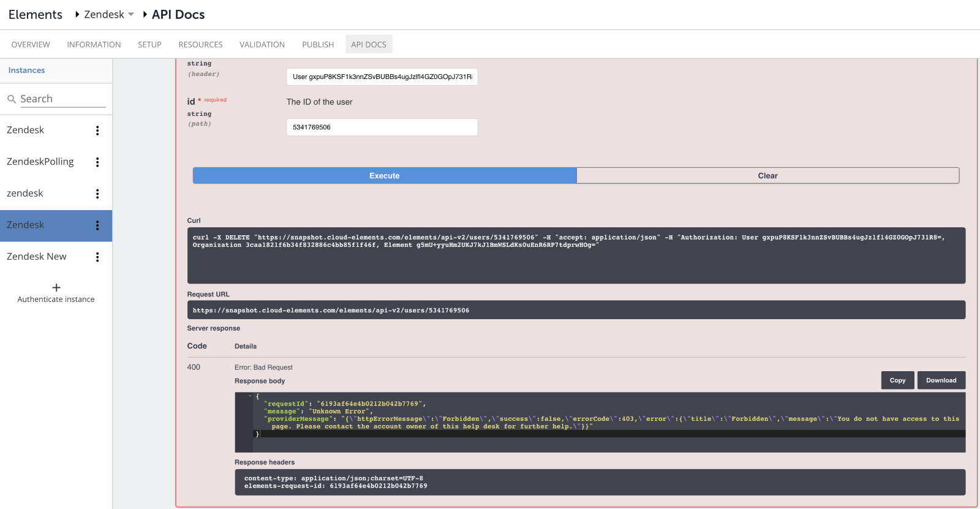Click the 'Error: Bad Request' text
The image size is (980, 509).
(263, 368)
